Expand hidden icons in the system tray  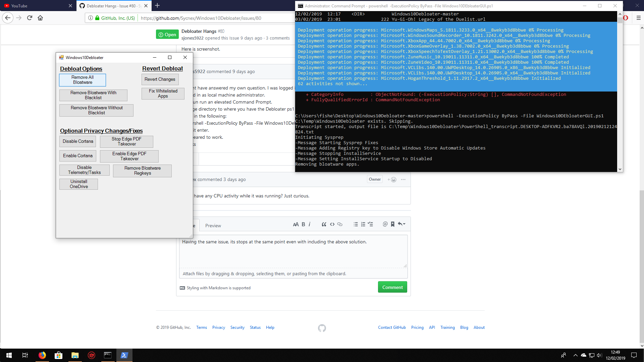click(575, 355)
